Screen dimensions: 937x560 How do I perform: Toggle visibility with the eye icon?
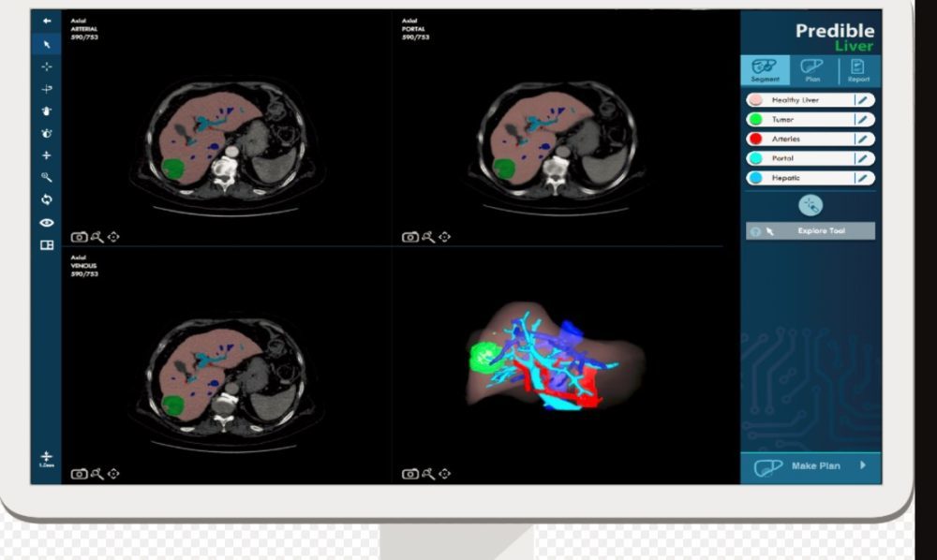[x=47, y=222]
